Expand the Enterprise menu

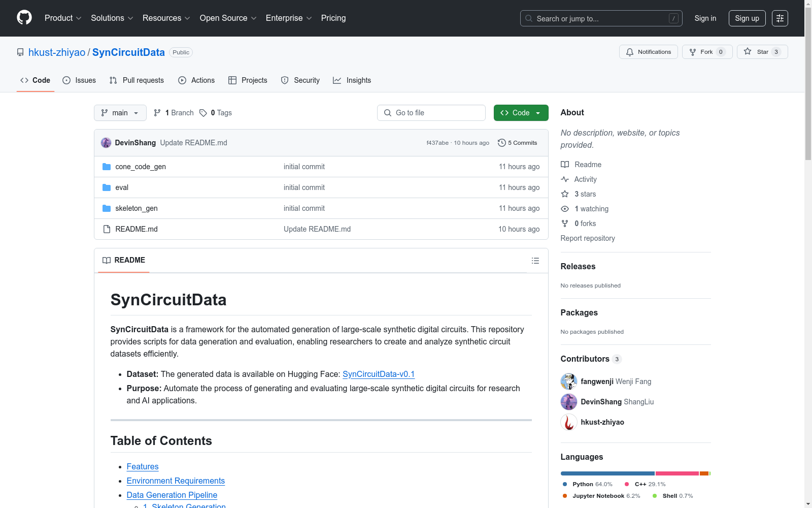pyautogui.click(x=289, y=18)
